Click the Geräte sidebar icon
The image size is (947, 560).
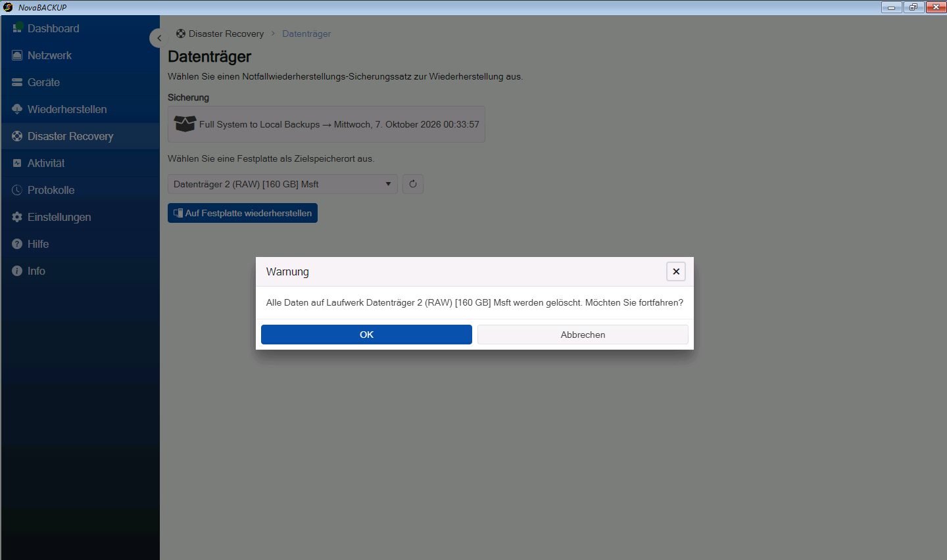[x=17, y=82]
